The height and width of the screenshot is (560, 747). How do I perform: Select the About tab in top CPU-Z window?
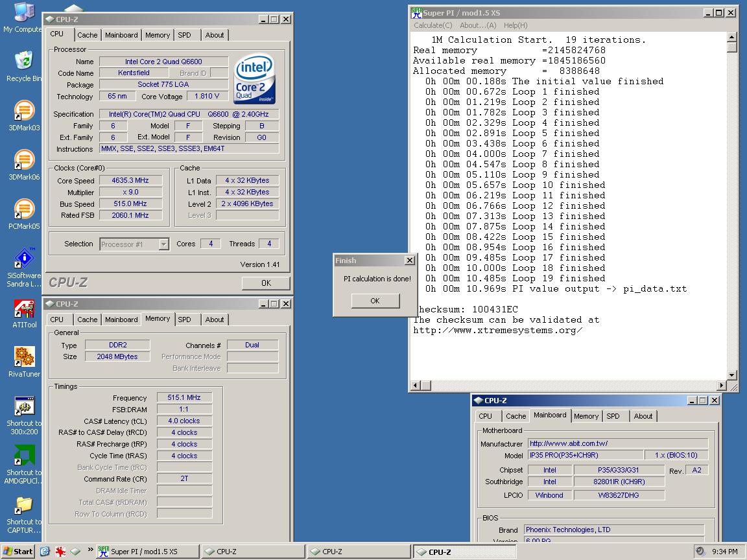[215, 35]
